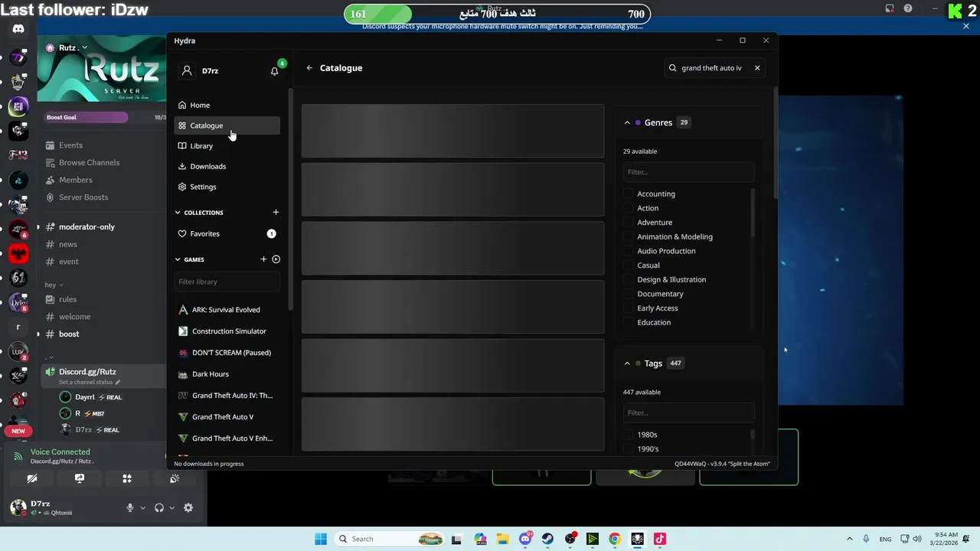Check the 1980s tag

coord(629,435)
